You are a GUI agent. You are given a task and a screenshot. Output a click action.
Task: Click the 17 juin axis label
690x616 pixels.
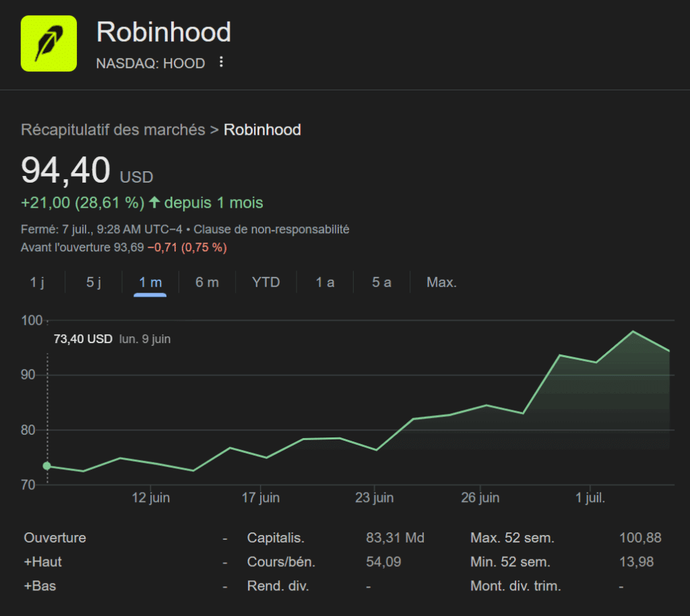(x=261, y=497)
